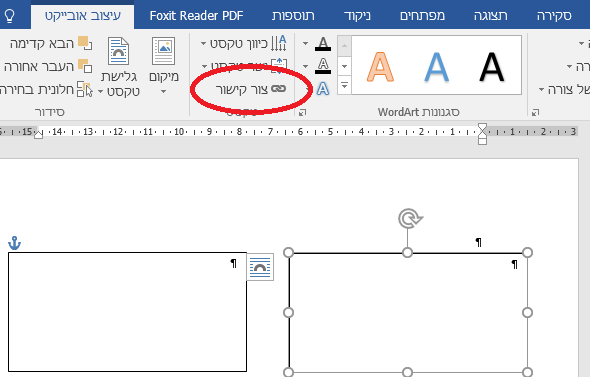
Task: Expand the גלישת טקסט dropdown arrow
Action: coord(100,91)
